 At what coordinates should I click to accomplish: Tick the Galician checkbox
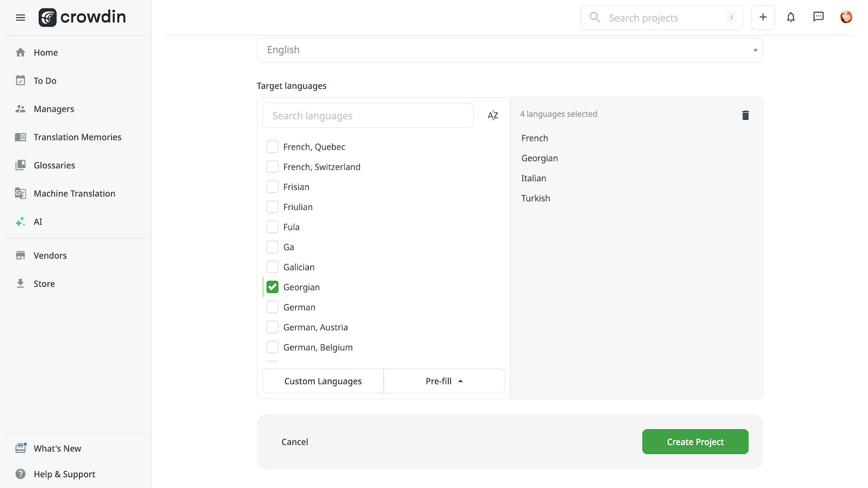[272, 267]
